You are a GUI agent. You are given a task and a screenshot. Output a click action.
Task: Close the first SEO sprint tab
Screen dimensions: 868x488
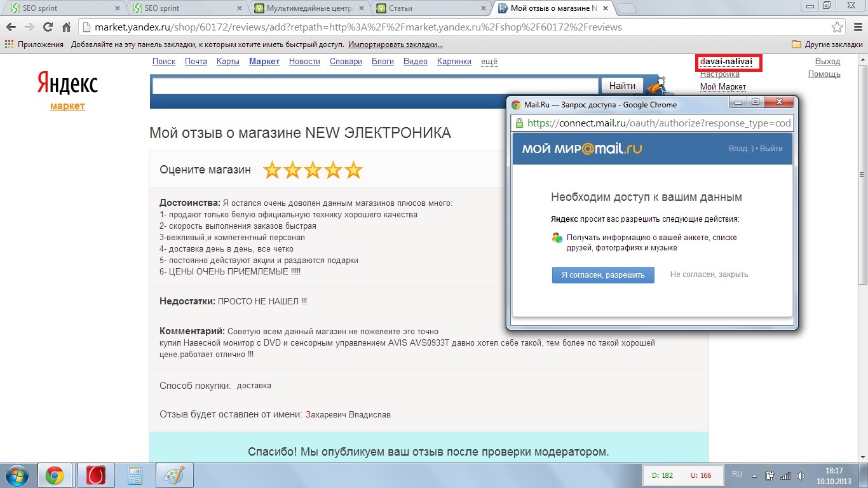pos(116,8)
